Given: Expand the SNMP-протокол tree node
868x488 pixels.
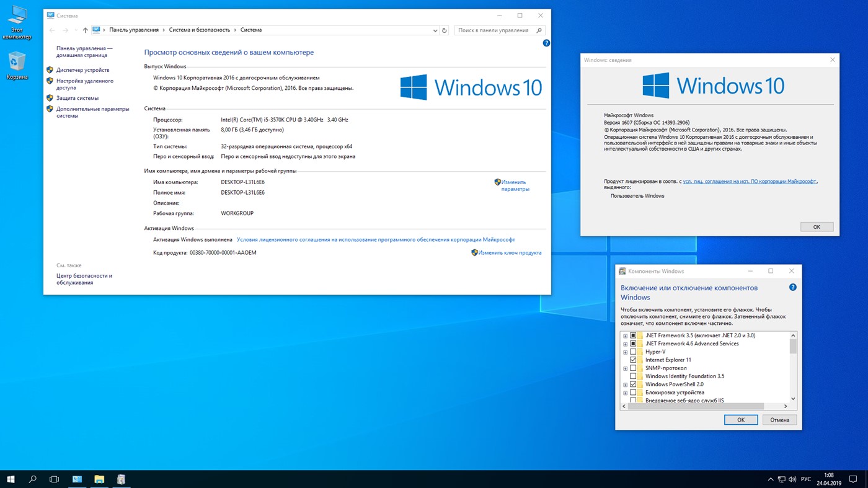Looking at the screenshot, I should (625, 368).
